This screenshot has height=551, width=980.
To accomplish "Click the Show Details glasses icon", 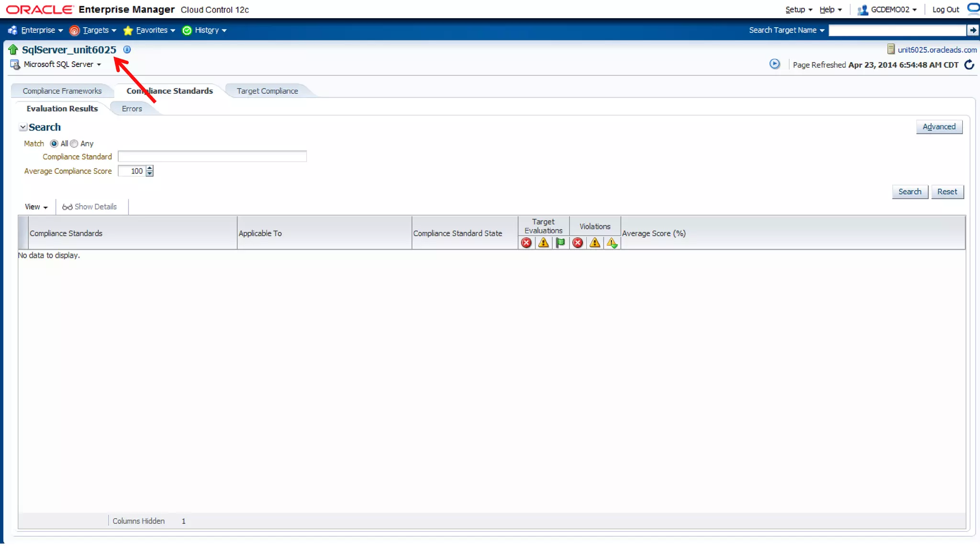I will [67, 207].
